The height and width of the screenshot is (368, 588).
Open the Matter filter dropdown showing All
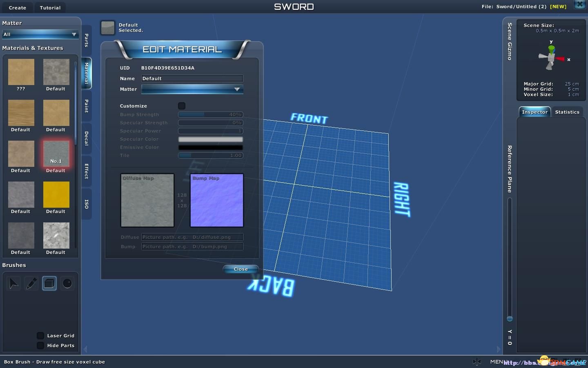(40, 34)
